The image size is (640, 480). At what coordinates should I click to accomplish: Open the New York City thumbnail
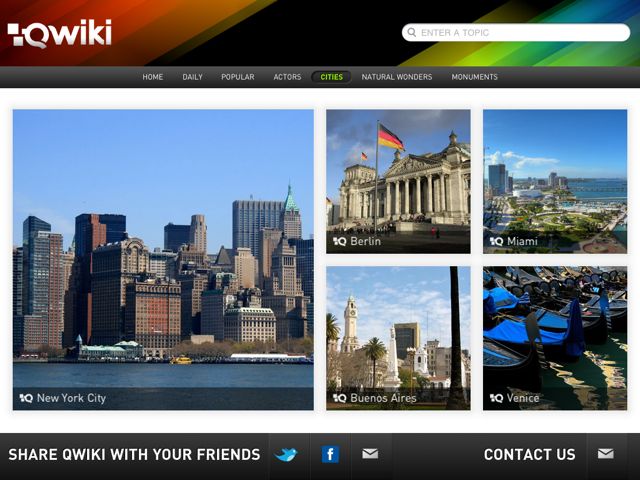point(163,260)
